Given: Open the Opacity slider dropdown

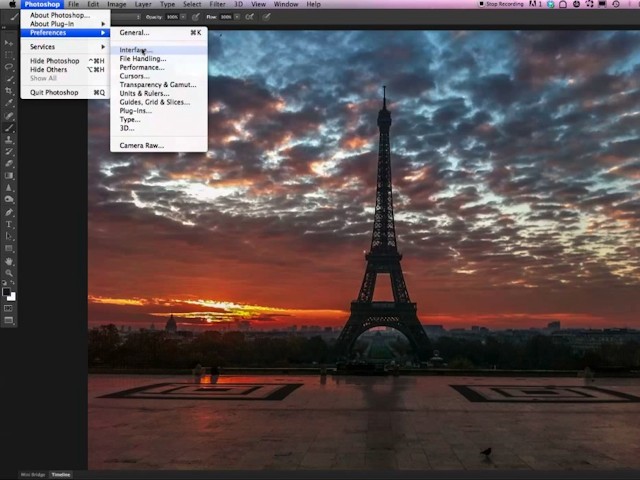Looking at the screenshot, I should [183, 17].
